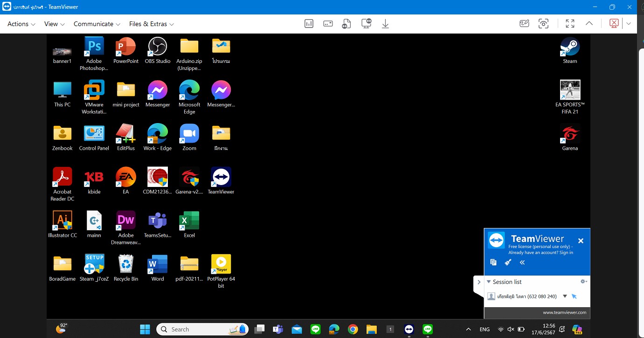Image resolution: width=644 pixels, height=338 pixels.
Task: Click the ENG language indicator in taskbar
Action: 485,329
